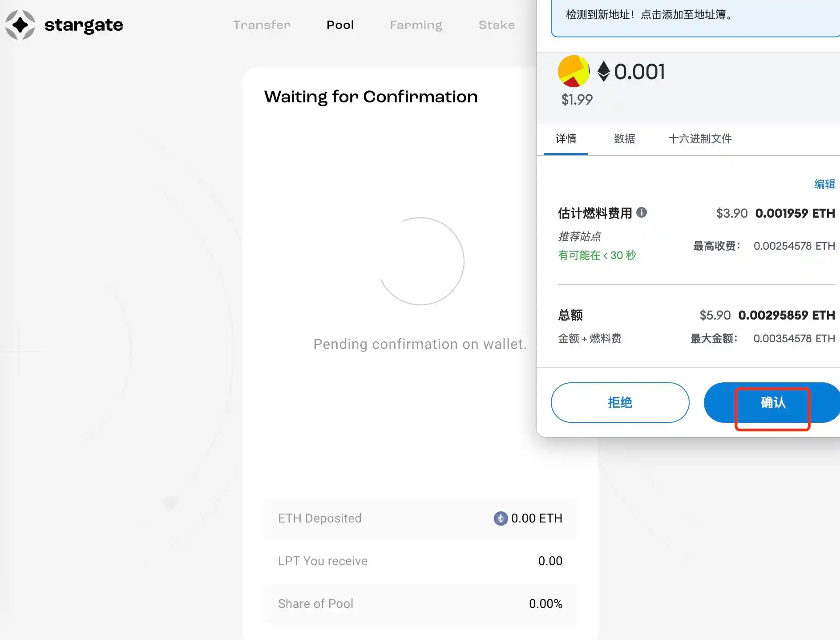
Task: Click the stargate wordmark text
Action: pyautogui.click(x=84, y=25)
